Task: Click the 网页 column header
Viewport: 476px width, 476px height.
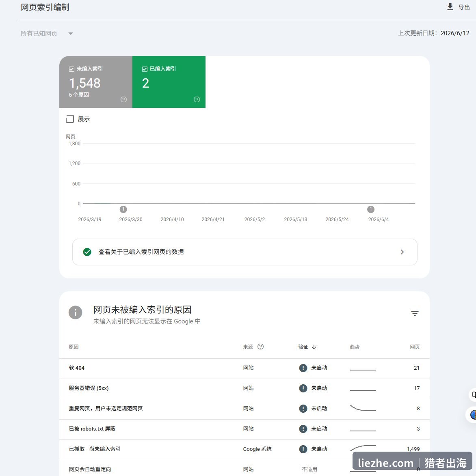Action: 415,347
